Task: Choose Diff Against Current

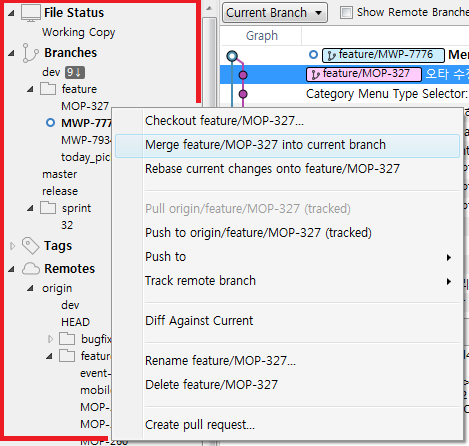Action: 287,321
